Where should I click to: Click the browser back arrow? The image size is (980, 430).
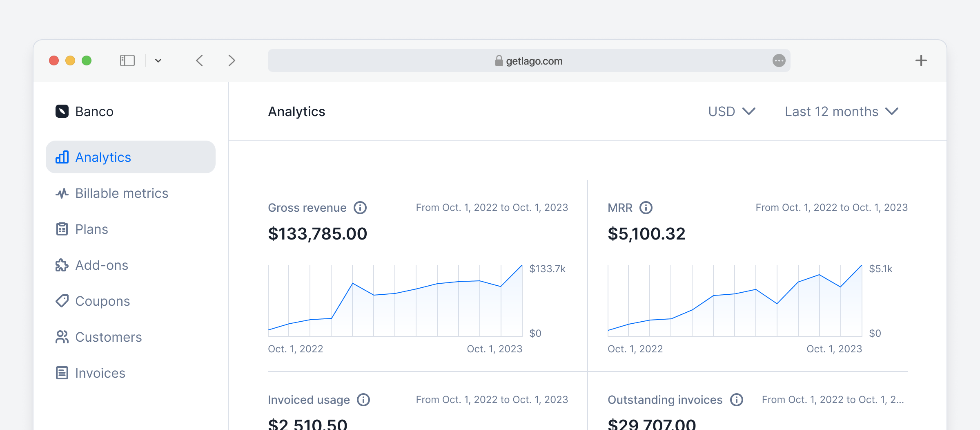(x=200, y=61)
